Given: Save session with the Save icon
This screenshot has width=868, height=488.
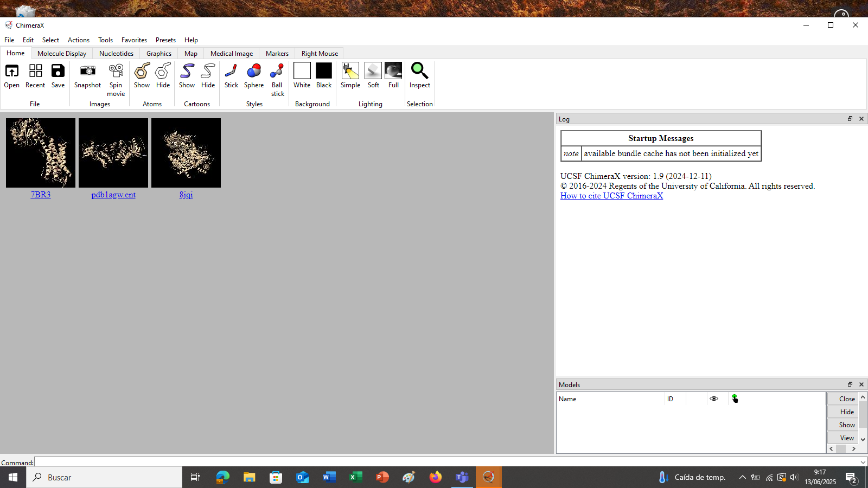Looking at the screenshot, I should pos(58,76).
